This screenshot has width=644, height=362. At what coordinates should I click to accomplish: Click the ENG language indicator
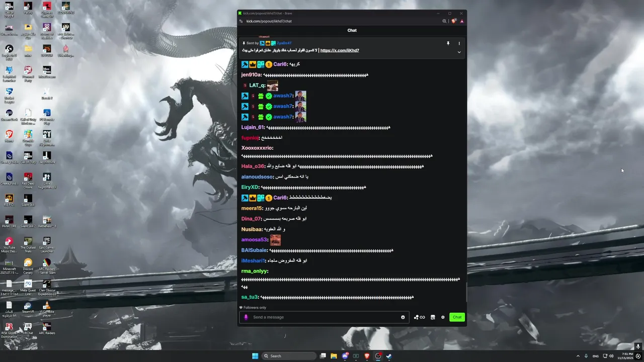tap(596, 356)
